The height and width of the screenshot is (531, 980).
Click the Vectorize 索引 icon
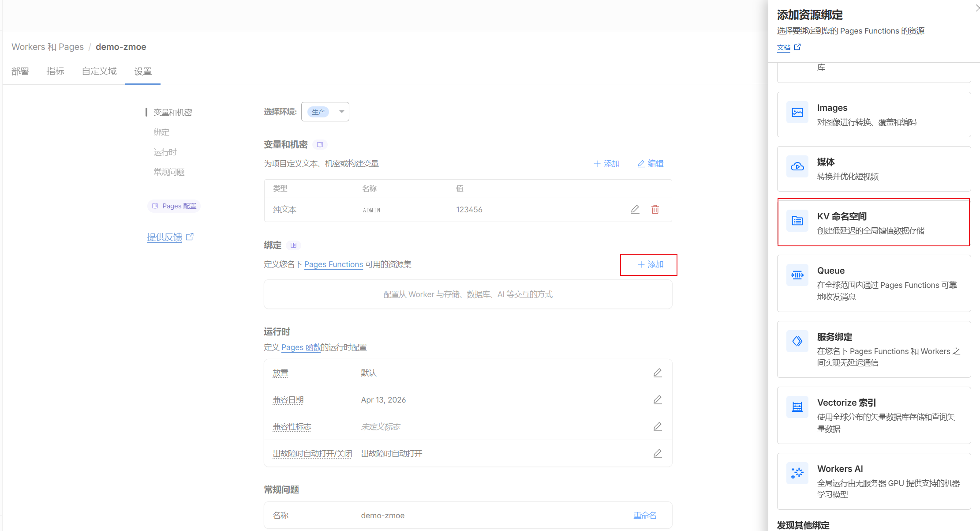pos(797,407)
